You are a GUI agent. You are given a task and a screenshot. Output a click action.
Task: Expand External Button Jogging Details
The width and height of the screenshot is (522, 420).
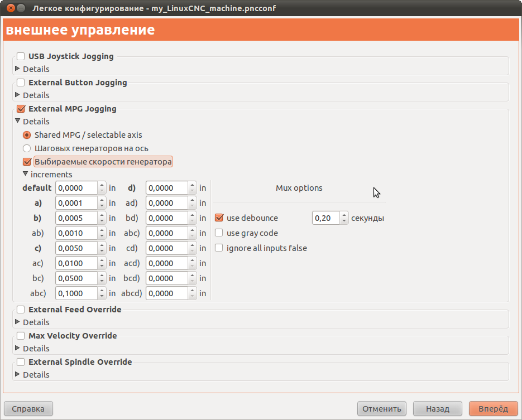click(x=18, y=95)
